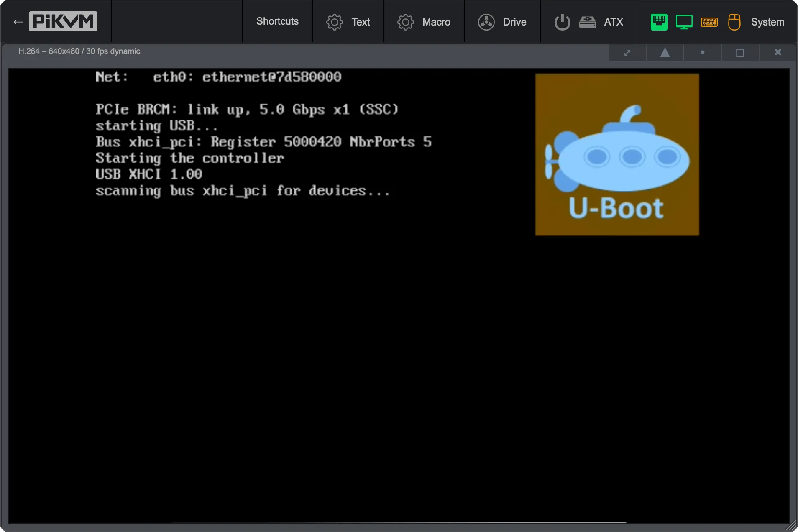Toggle the dot indicator on stream bar
798x532 pixels.
(703, 52)
